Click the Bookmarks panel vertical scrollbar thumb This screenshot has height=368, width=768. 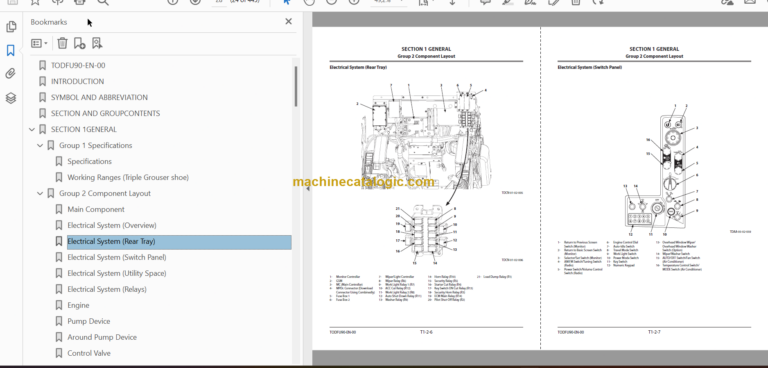pyautogui.click(x=296, y=86)
